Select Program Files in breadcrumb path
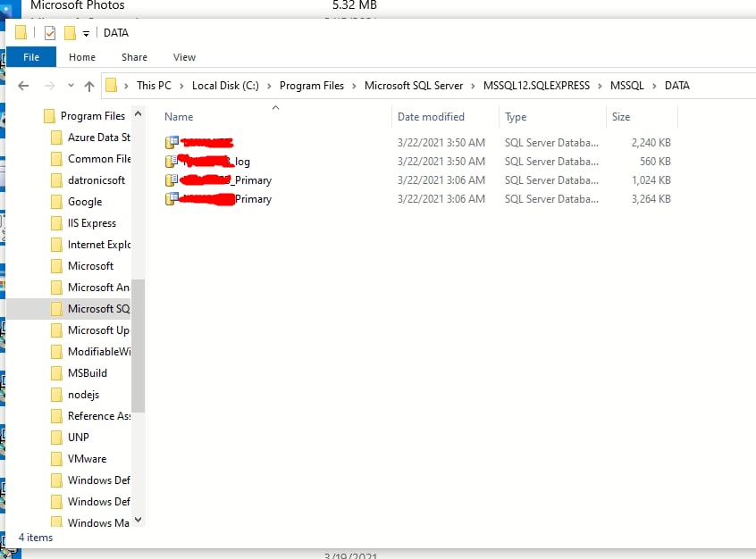 [312, 86]
